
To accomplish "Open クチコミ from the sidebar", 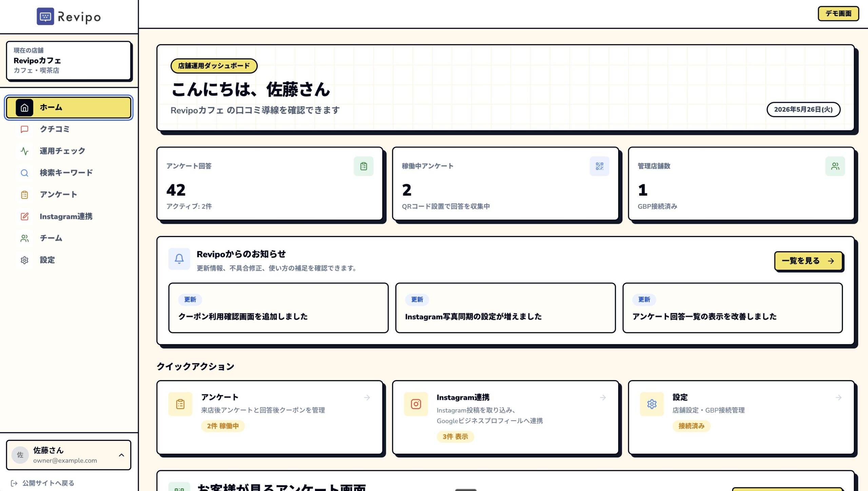I will (69, 129).
